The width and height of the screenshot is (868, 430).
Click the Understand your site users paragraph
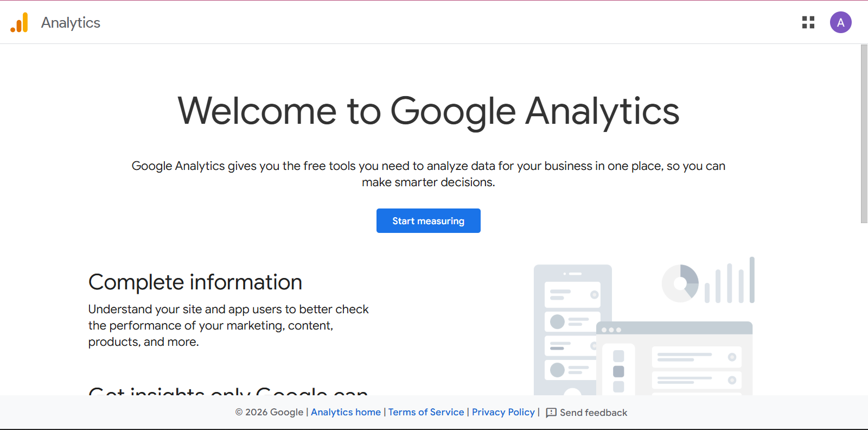228,325
